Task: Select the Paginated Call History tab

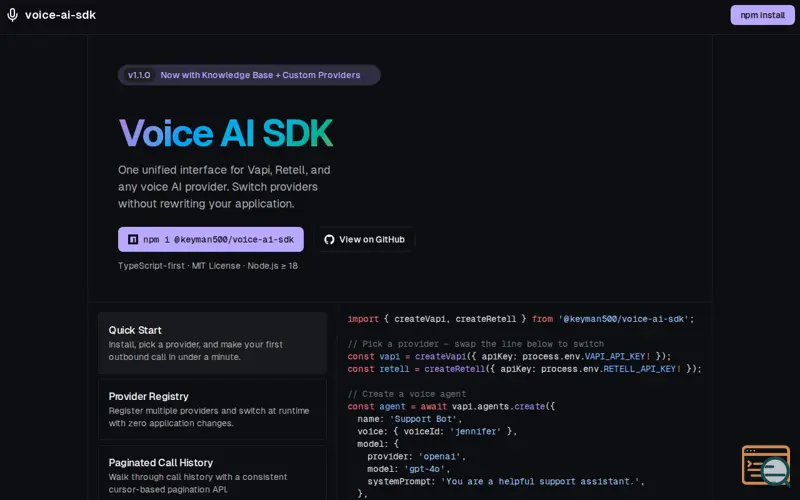Action: [212, 473]
